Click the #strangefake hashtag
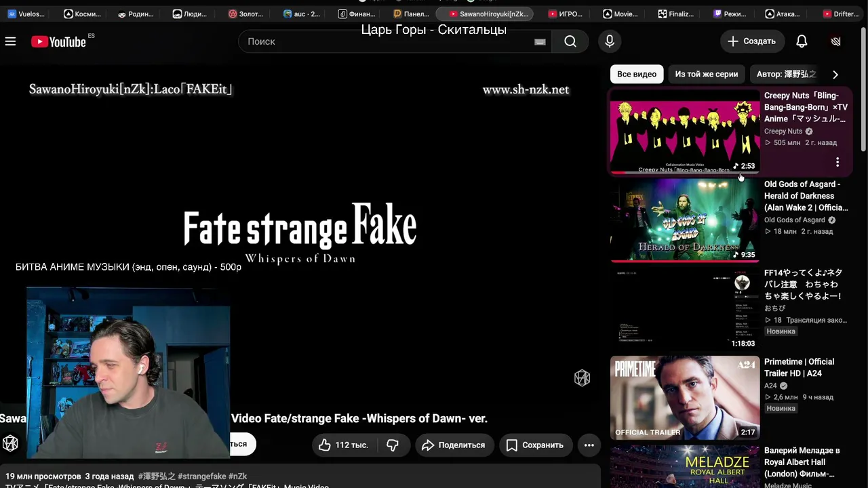The image size is (868, 488). click(x=202, y=476)
